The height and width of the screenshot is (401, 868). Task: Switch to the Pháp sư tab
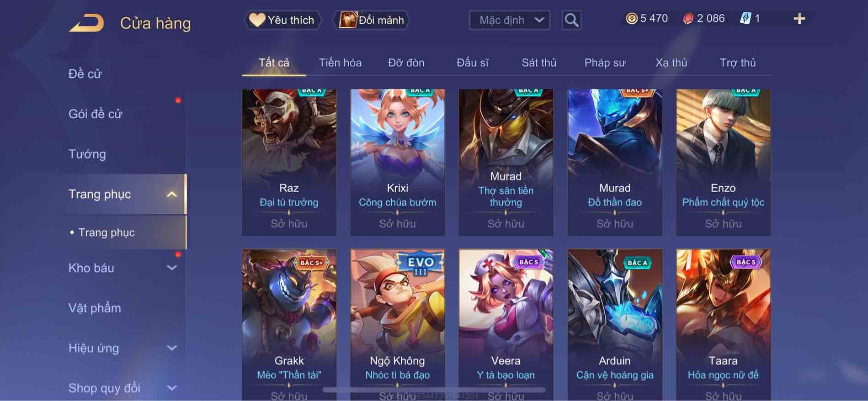tap(605, 63)
